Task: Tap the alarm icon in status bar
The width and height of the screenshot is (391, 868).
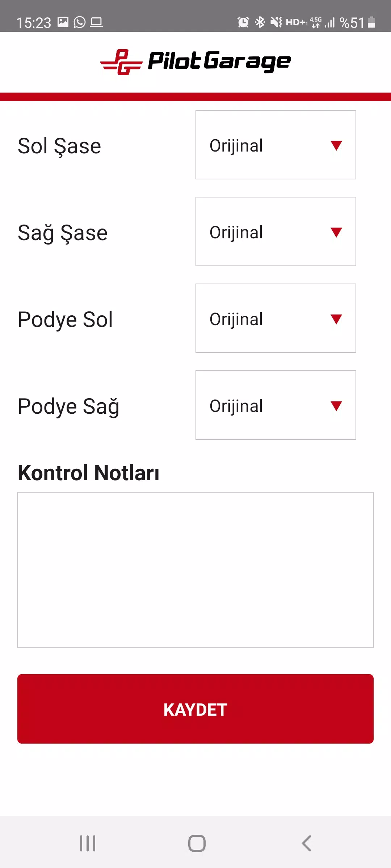Action: pyautogui.click(x=243, y=22)
